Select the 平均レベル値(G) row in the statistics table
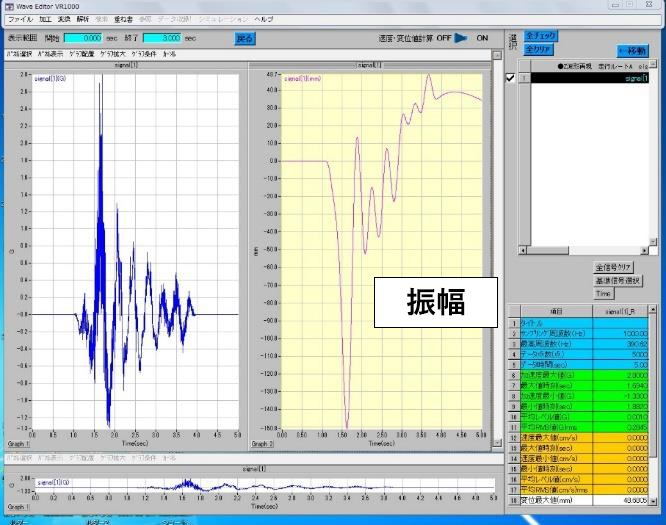 click(579, 417)
